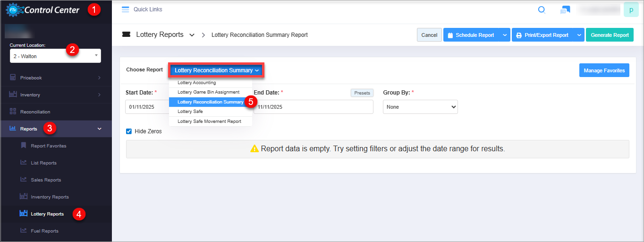This screenshot has width=644, height=242.
Task: Click the user avatar 'p' icon
Action: pyautogui.click(x=631, y=9)
